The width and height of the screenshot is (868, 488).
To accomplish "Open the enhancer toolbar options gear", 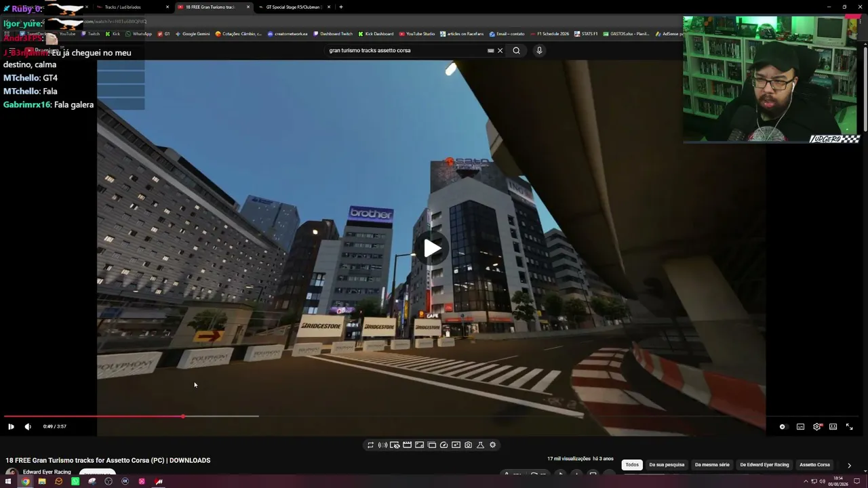I will 492,445.
